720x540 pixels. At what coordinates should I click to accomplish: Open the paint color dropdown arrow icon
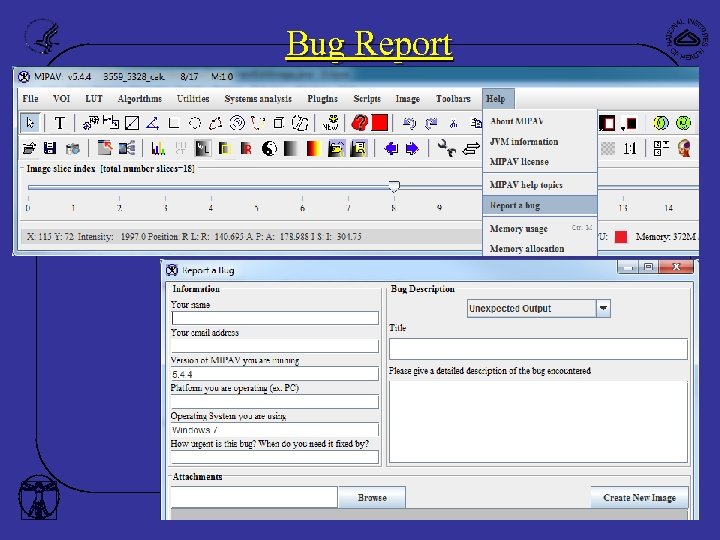(x=629, y=123)
